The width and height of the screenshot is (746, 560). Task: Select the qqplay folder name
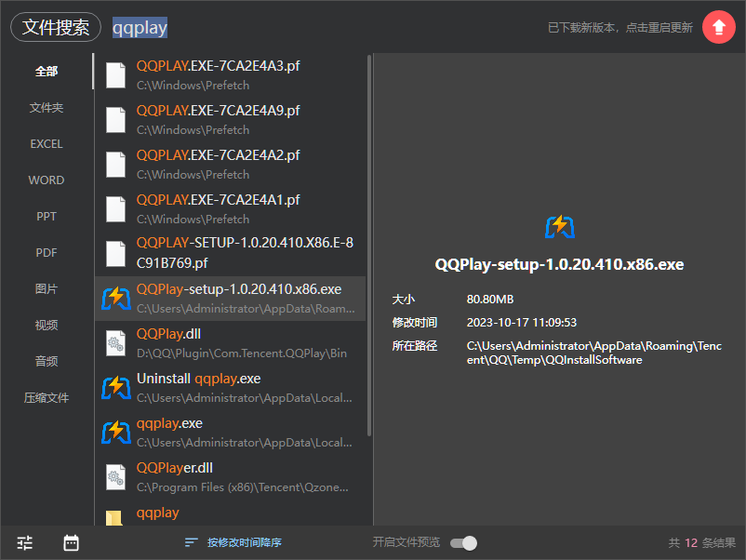[x=157, y=513]
